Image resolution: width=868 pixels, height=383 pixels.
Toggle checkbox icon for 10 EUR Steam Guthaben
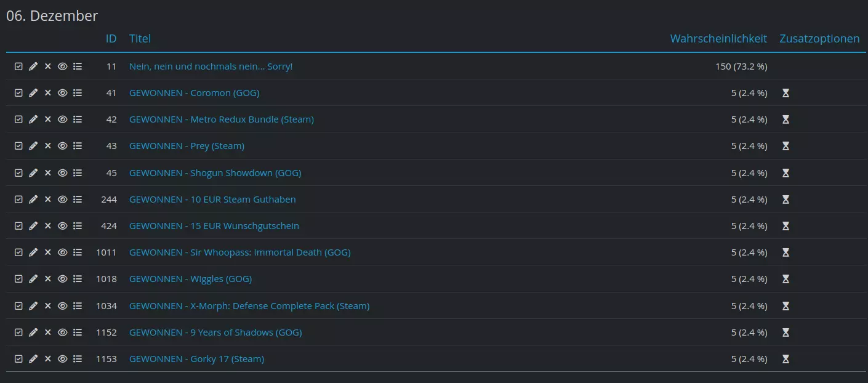18,200
